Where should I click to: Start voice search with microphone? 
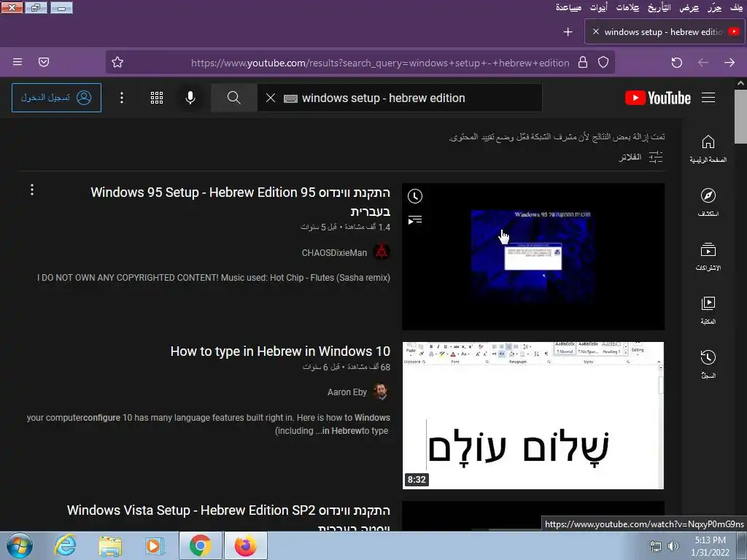tap(190, 98)
